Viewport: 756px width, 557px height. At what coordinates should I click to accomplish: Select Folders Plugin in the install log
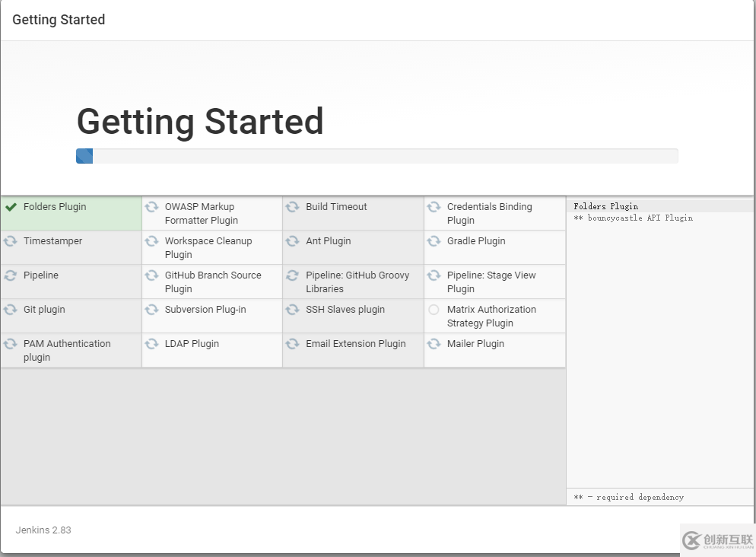tap(606, 206)
